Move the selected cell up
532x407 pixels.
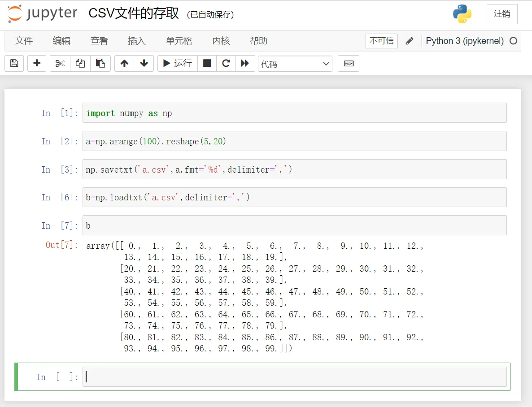click(124, 63)
